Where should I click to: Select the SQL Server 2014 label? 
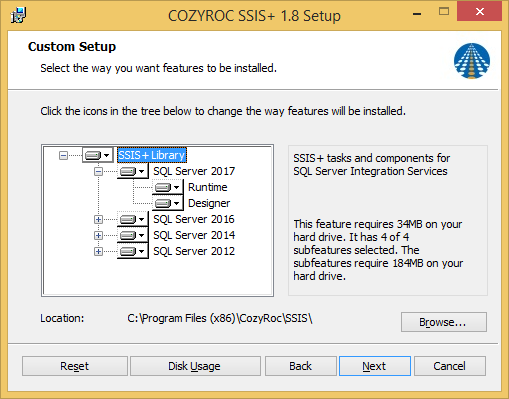[x=194, y=235]
